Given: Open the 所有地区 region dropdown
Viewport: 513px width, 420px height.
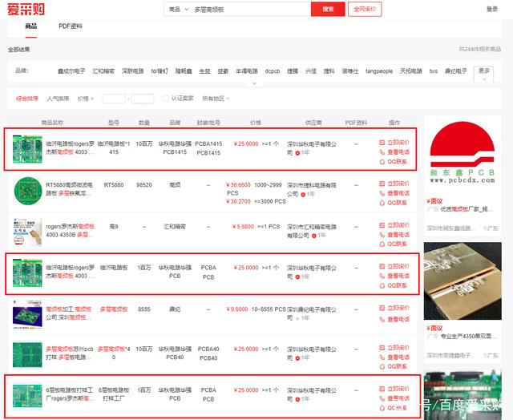Looking at the screenshot, I should (216, 99).
